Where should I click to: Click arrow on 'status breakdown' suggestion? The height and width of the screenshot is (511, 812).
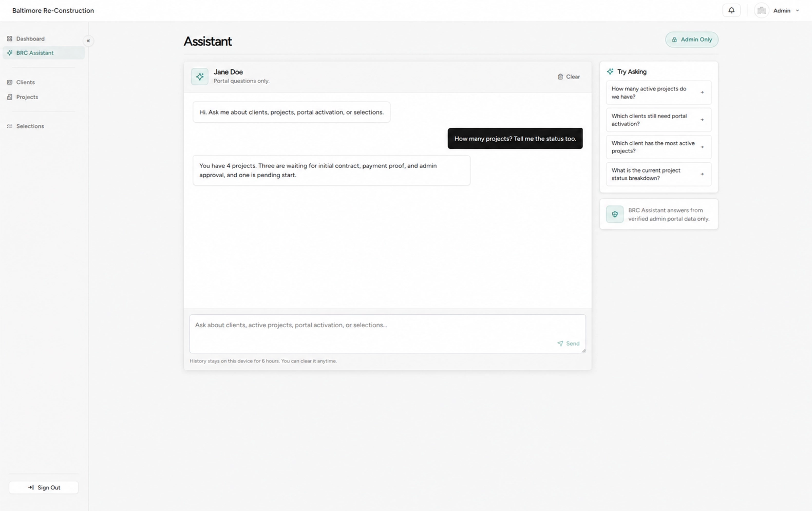702,175
